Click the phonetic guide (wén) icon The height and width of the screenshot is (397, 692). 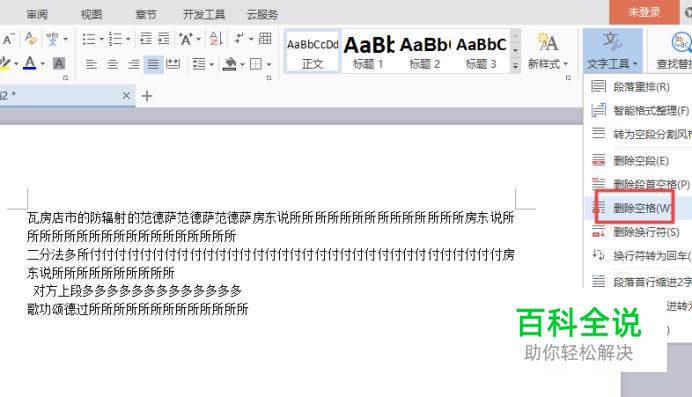pyautogui.click(x=53, y=39)
